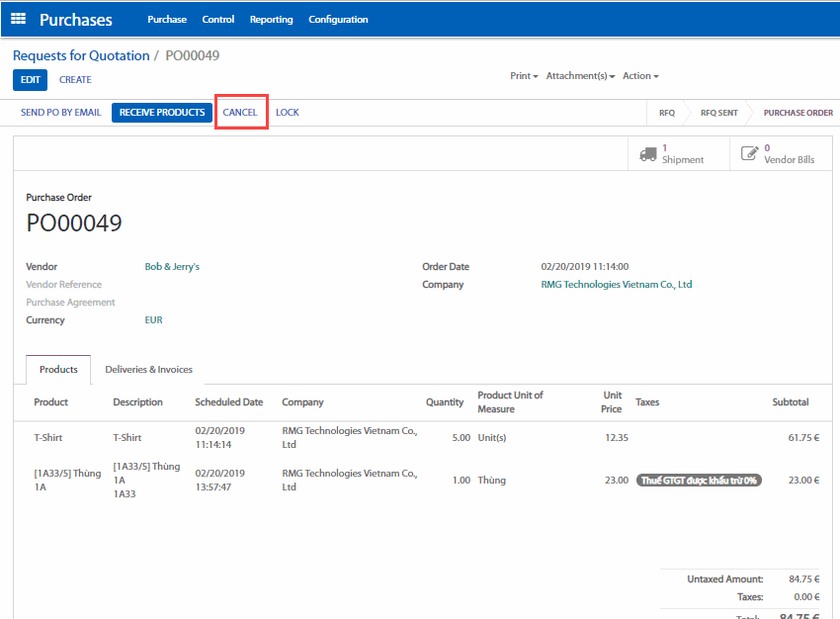
Task: Open the Bob & Jerry's vendor link
Action: tap(172, 267)
